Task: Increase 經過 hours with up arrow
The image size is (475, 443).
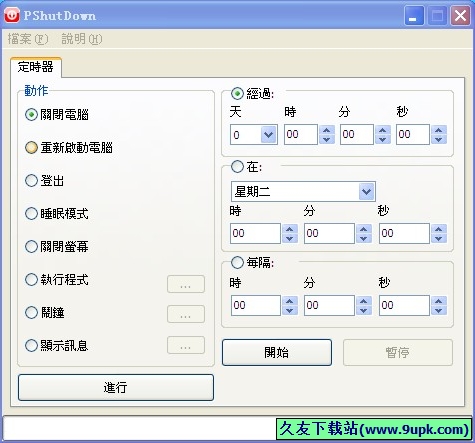Action: tap(327, 130)
